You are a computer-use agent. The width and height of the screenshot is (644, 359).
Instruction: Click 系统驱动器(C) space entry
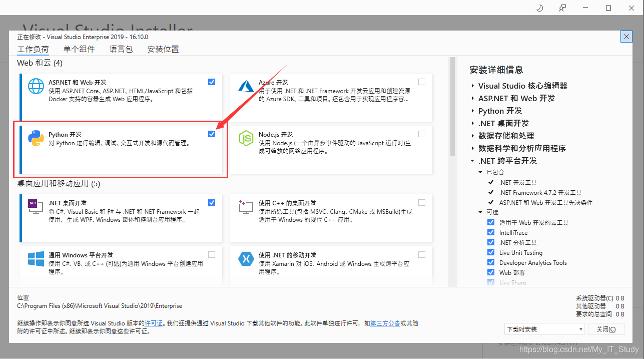point(600,298)
